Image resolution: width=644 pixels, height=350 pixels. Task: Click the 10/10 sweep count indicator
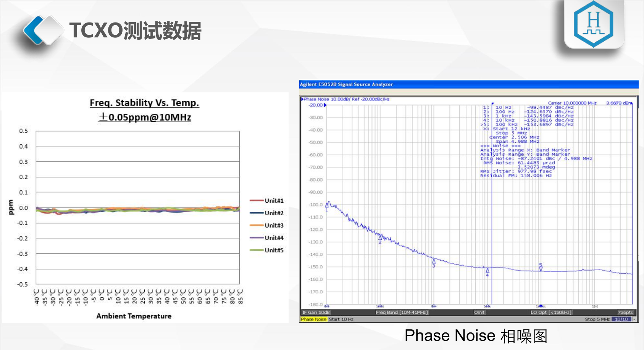point(621,319)
